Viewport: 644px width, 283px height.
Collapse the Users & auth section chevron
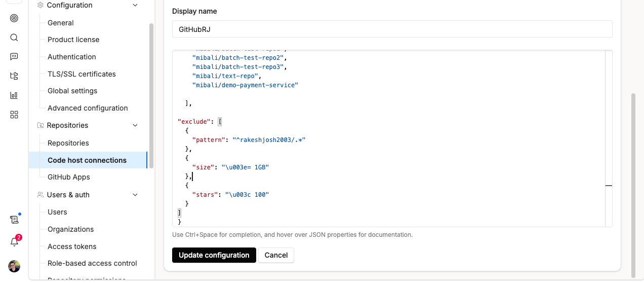135,195
